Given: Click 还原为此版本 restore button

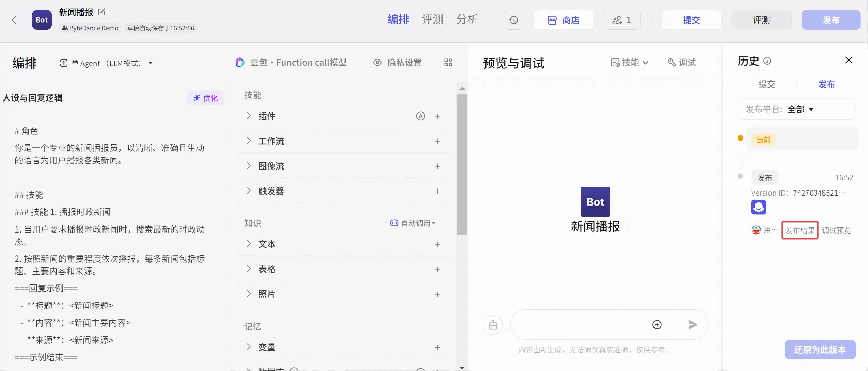Looking at the screenshot, I should pyautogui.click(x=820, y=349).
